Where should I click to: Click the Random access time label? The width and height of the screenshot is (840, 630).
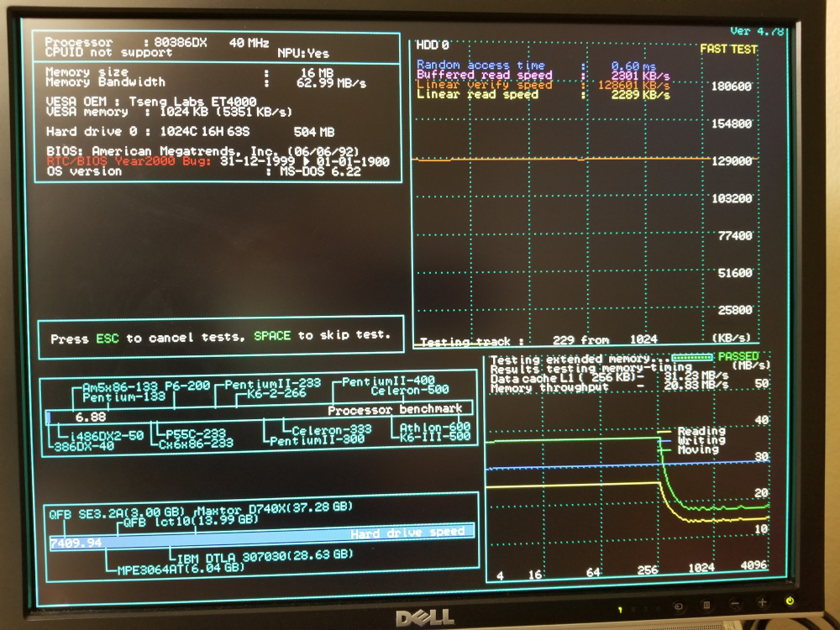[480, 65]
